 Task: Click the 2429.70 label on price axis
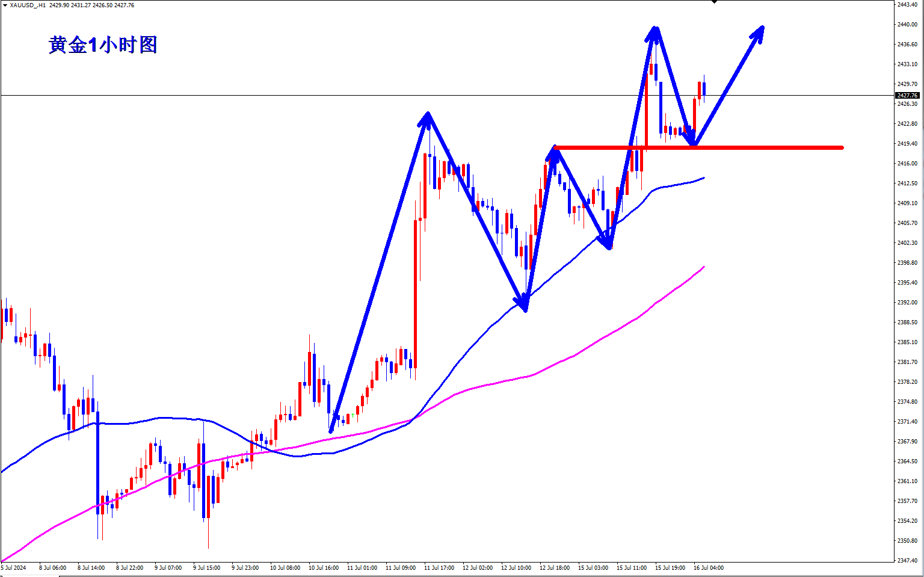coord(907,84)
